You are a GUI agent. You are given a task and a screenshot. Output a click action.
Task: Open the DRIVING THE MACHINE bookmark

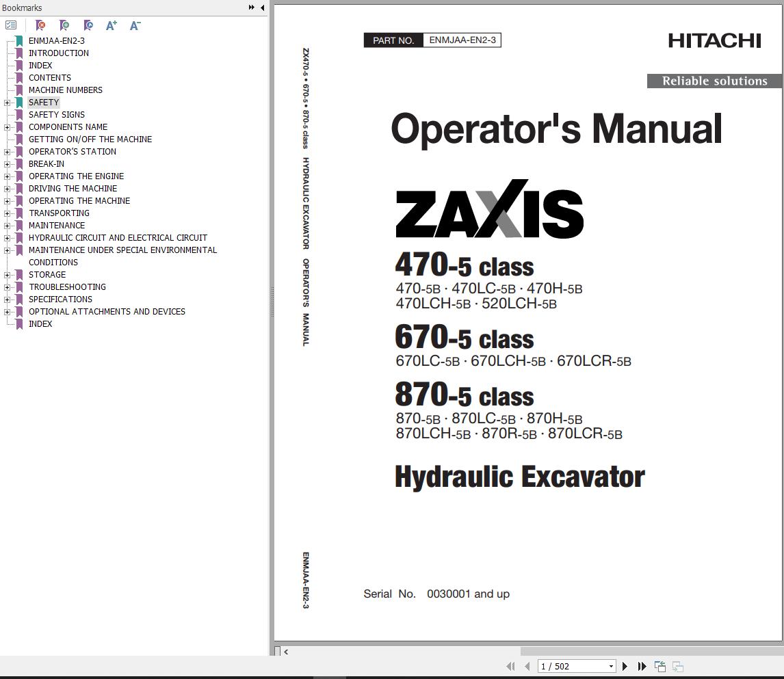tap(73, 188)
